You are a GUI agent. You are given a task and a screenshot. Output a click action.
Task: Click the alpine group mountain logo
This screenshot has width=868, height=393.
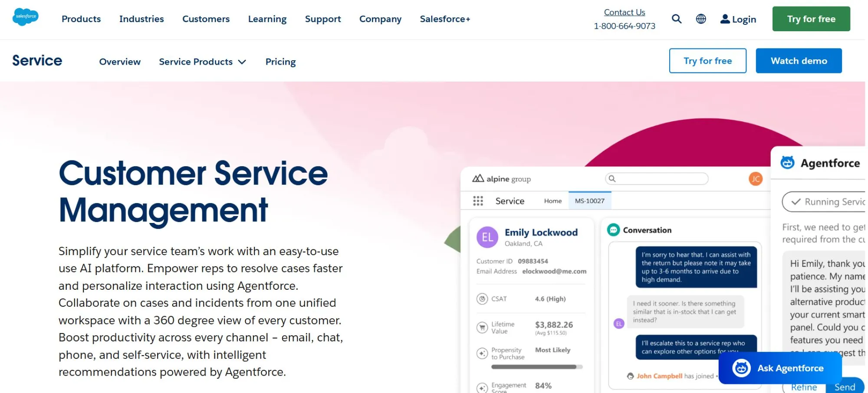(478, 178)
